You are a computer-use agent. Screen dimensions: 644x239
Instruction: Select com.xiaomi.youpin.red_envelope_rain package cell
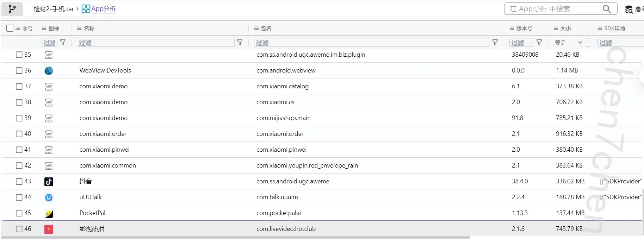pyautogui.click(x=307, y=165)
